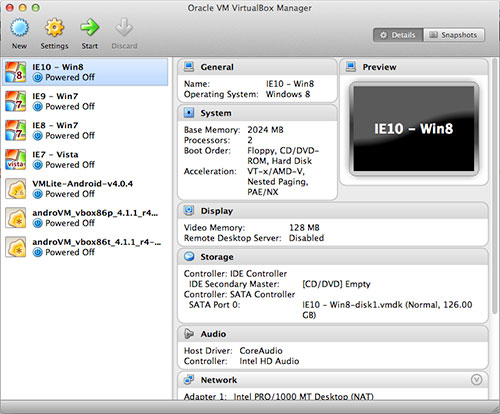This screenshot has width=500, height=414.
Task: Open the Storage section header
Action: [333, 257]
